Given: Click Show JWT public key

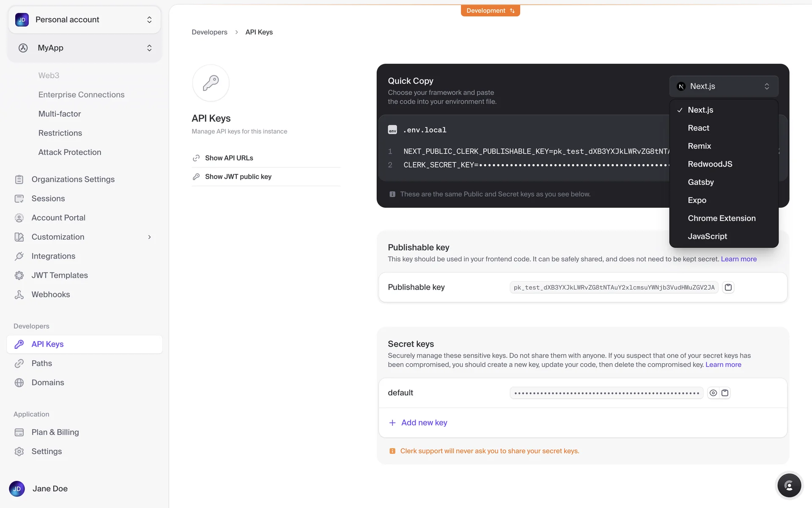Looking at the screenshot, I should tap(238, 177).
